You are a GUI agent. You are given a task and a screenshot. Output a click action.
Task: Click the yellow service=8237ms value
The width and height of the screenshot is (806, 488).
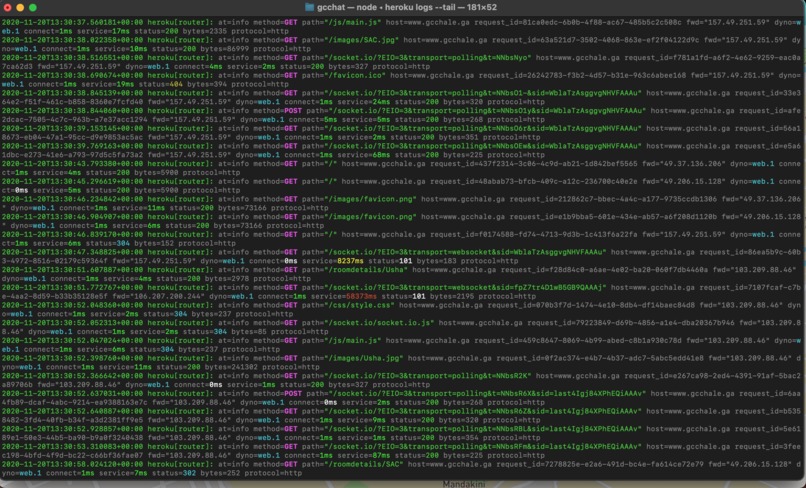coord(333,261)
